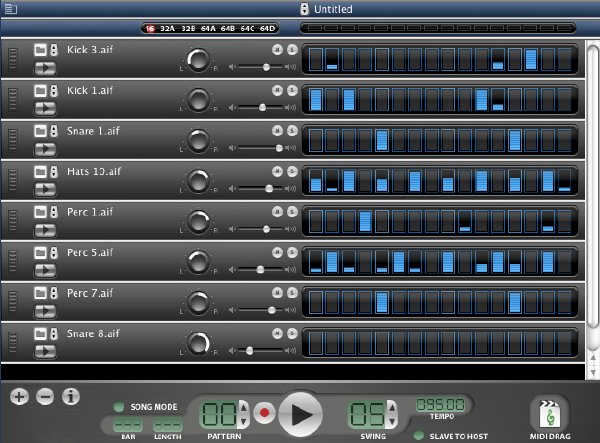
Task: Mute the Snare 8.aif track
Action: (x=277, y=334)
